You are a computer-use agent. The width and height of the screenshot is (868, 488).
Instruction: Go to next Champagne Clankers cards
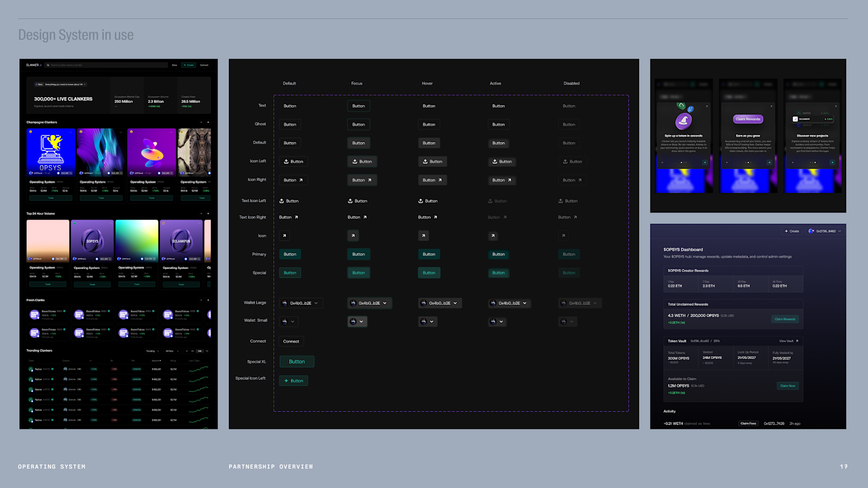click(208, 123)
